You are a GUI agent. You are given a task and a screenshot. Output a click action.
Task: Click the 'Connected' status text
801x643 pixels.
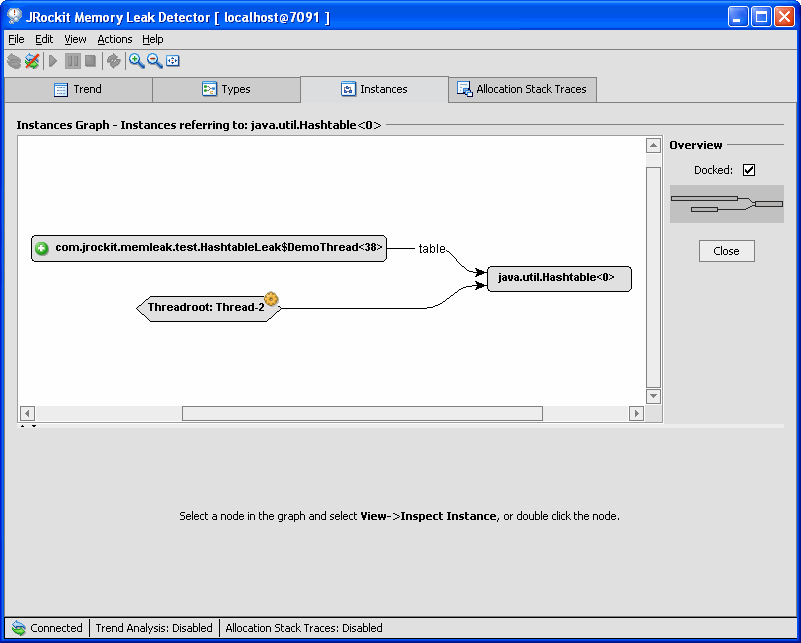[56, 628]
